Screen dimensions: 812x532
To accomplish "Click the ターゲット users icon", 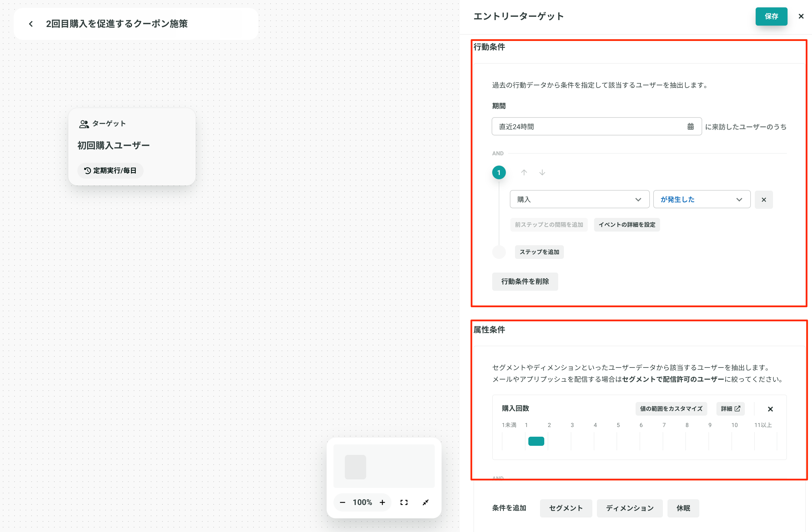I will coord(84,124).
